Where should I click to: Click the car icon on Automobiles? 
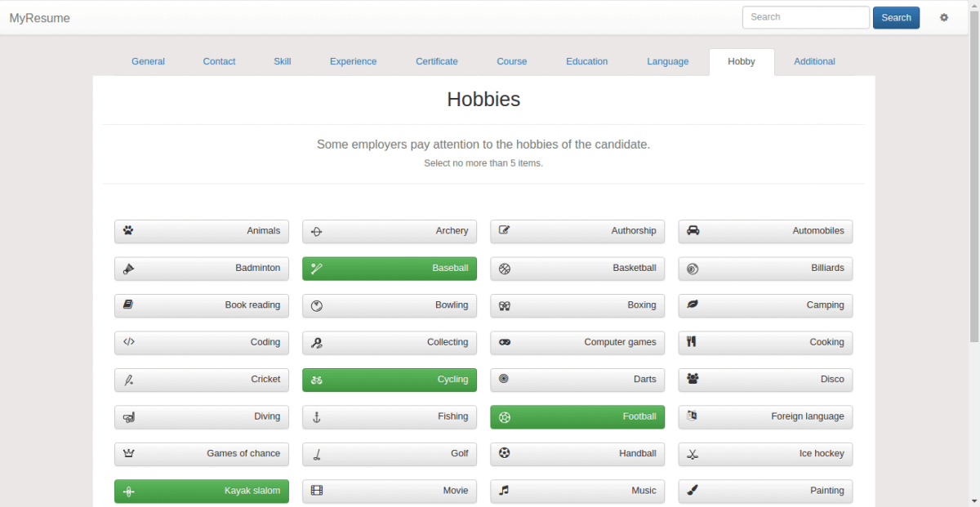point(693,230)
